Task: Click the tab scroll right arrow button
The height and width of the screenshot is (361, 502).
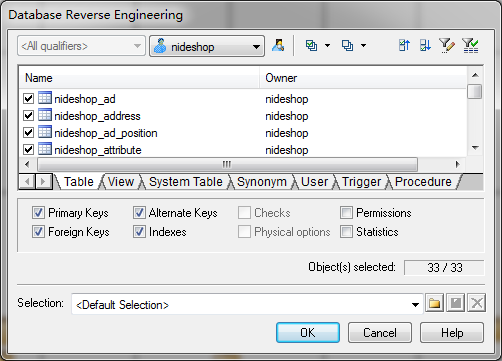Action: click(43, 182)
